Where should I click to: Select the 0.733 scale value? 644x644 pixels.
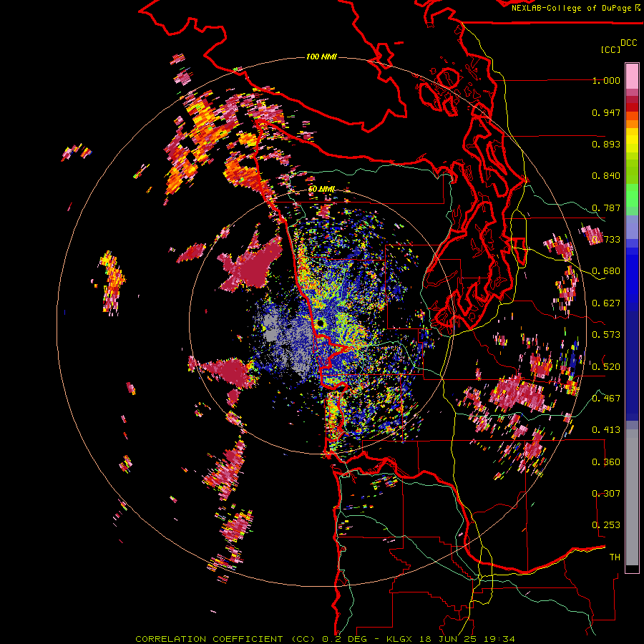606,240
